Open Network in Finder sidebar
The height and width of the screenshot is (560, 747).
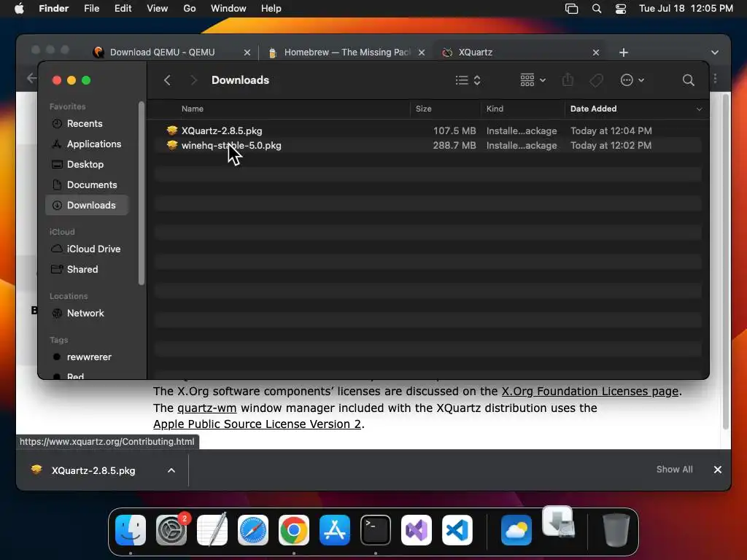[87, 314]
